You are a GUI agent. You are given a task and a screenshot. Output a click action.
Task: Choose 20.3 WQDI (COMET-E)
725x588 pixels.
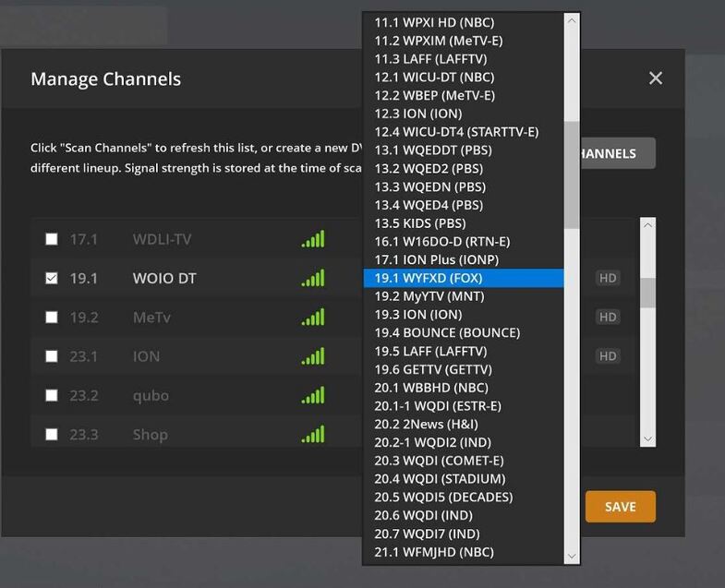(464, 461)
